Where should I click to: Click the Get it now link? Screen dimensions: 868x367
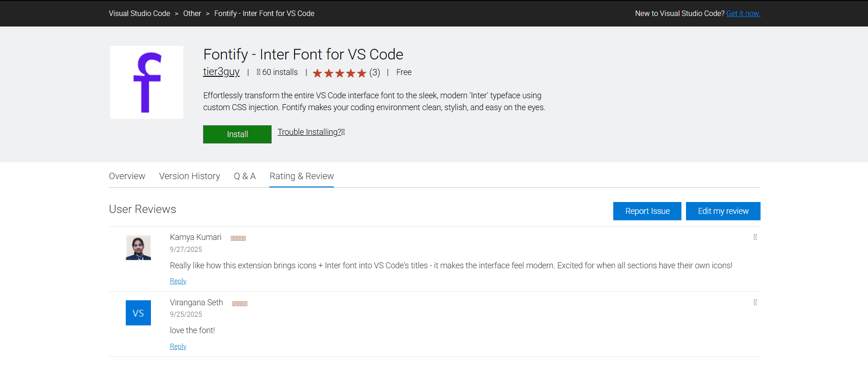(x=743, y=14)
